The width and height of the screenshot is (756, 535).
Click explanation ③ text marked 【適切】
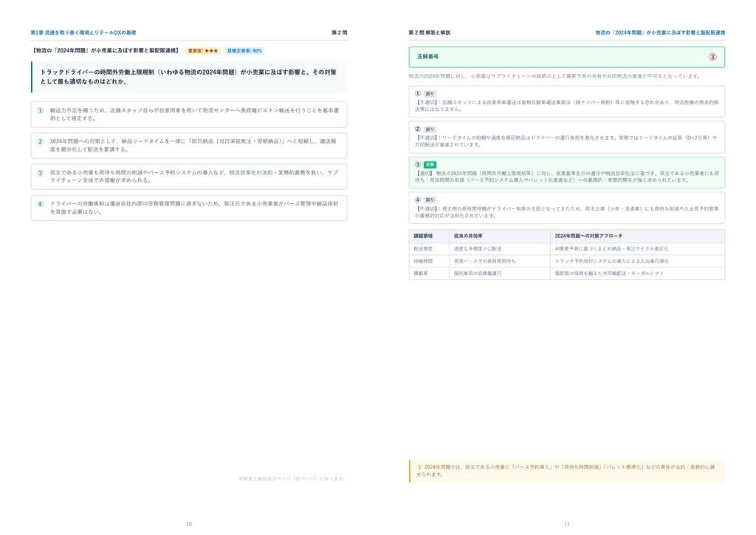[x=567, y=177]
